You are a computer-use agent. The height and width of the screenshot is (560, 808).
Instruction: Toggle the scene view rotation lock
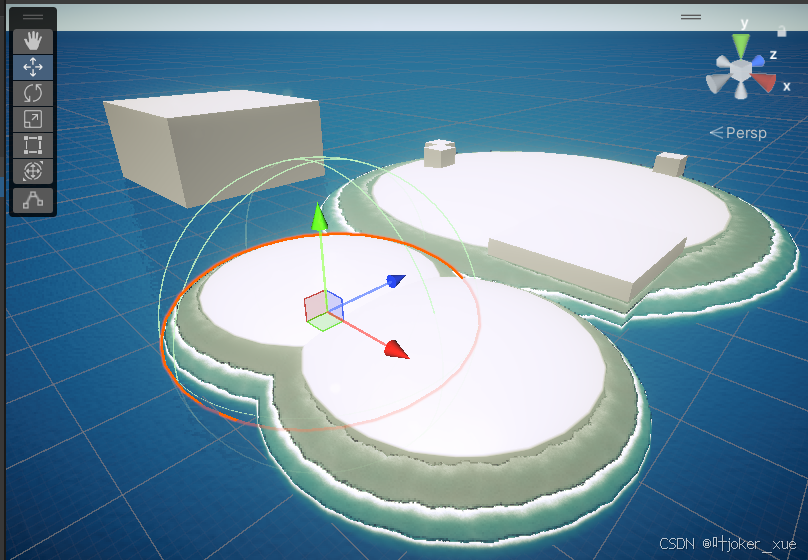point(782,31)
